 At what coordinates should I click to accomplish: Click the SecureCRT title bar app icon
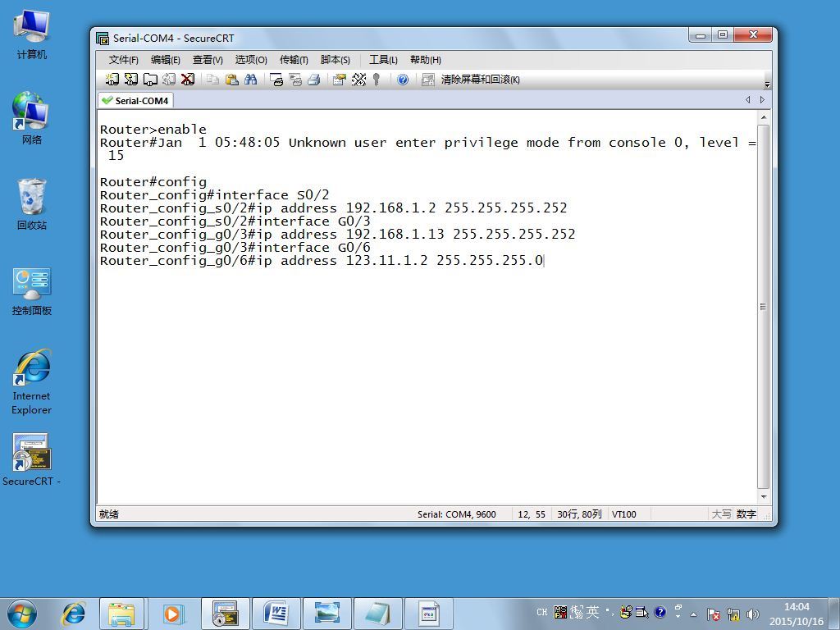(x=103, y=38)
